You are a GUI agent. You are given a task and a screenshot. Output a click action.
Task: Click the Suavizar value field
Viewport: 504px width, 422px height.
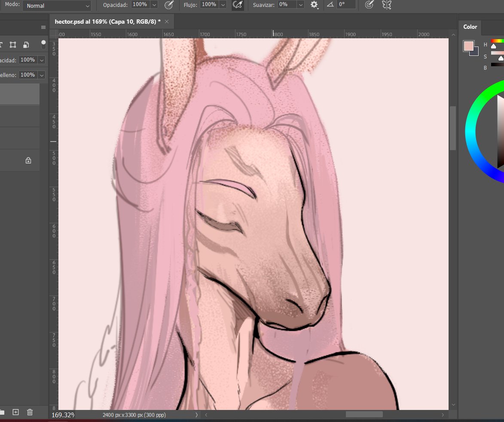(287, 5)
